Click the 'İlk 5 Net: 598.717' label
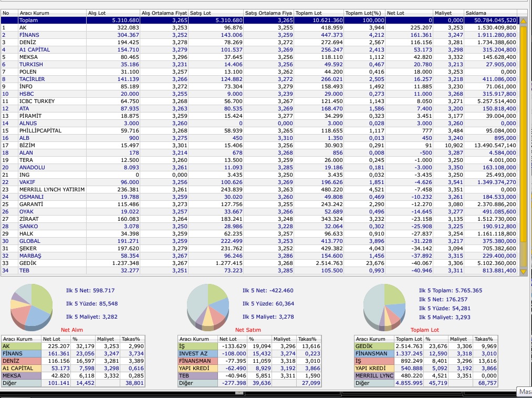Image resolution: width=532 pixels, height=398 pixels. pos(90,291)
